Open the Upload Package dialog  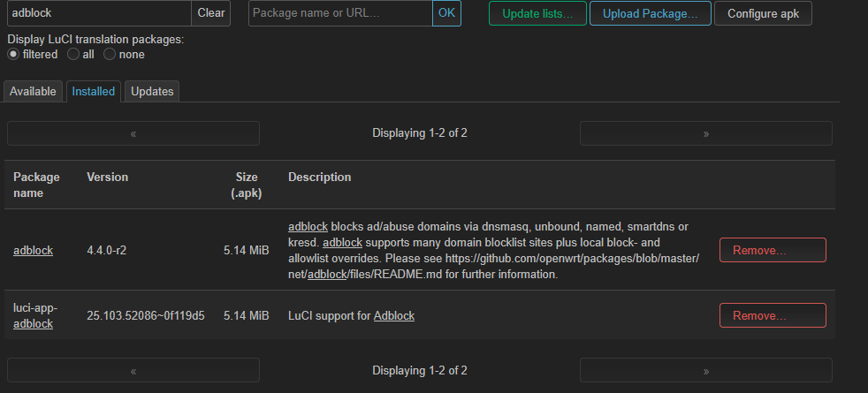click(651, 14)
